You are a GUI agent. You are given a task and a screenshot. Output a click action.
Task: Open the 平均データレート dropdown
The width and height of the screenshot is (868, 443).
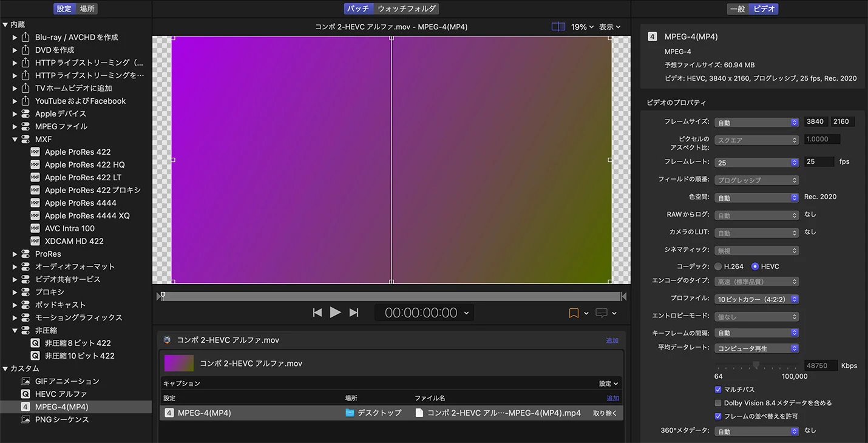click(x=756, y=348)
